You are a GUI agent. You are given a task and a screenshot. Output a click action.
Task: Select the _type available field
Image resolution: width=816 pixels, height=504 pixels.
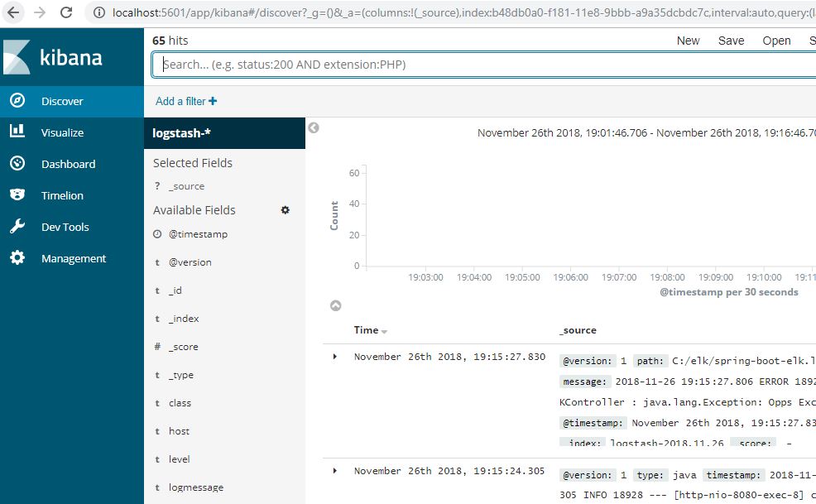(x=181, y=374)
